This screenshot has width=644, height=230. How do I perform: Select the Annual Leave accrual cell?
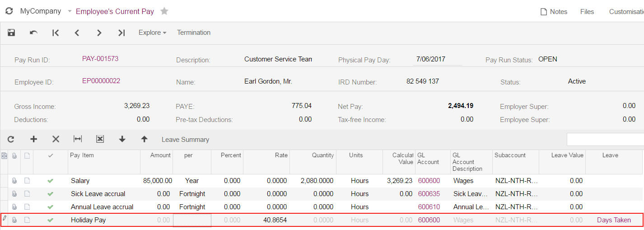[x=103, y=207]
